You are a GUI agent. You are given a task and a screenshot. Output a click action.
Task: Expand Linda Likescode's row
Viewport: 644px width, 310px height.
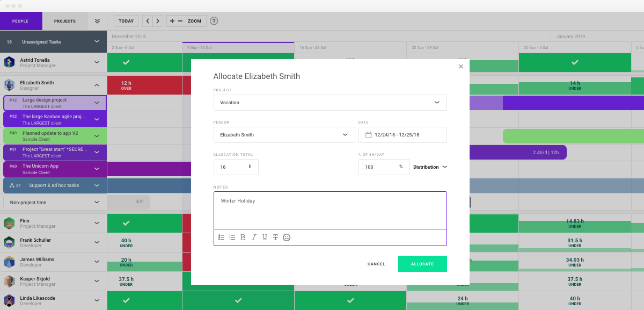click(97, 301)
